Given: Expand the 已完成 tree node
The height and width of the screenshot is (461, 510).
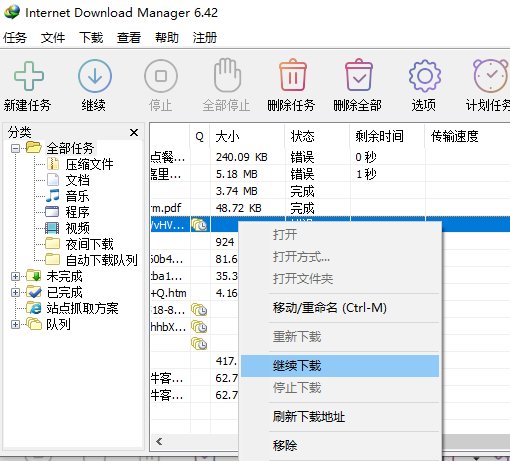Looking at the screenshot, I should point(15,292).
